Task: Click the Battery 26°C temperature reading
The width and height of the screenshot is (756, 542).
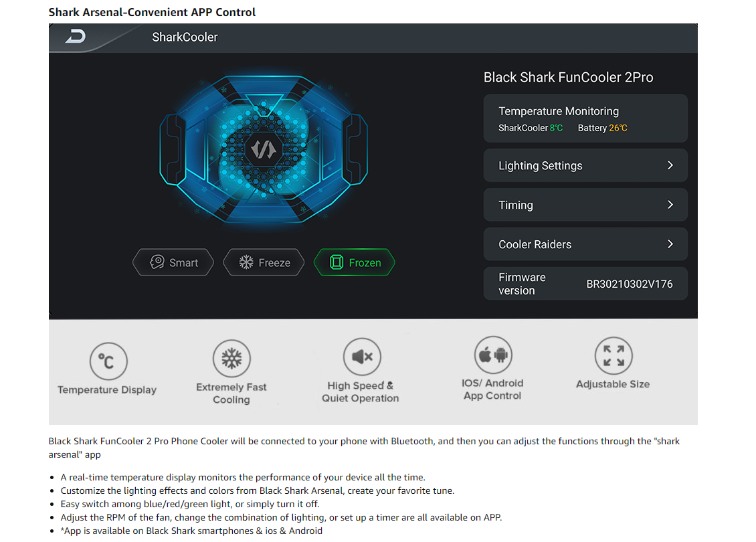Action: (x=603, y=128)
